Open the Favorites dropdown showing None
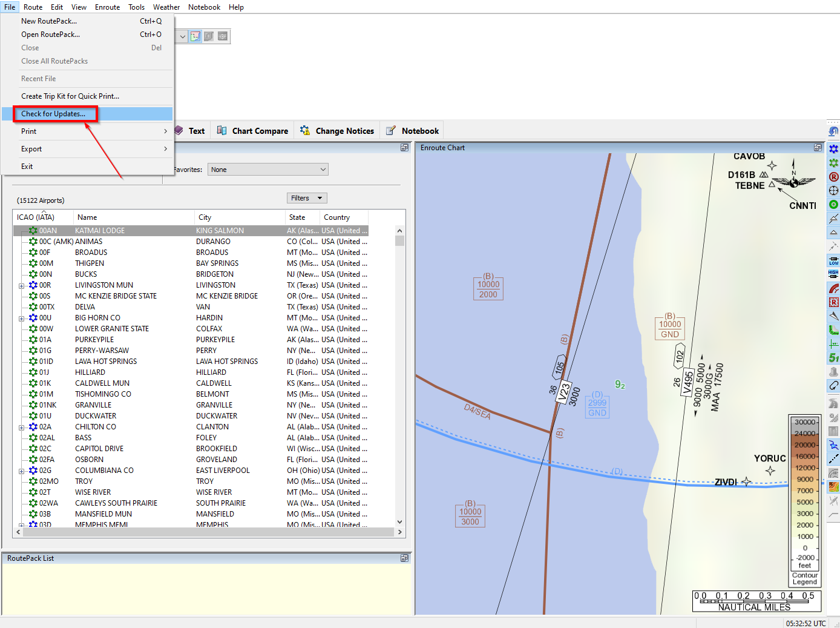 [x=267, y=170]
